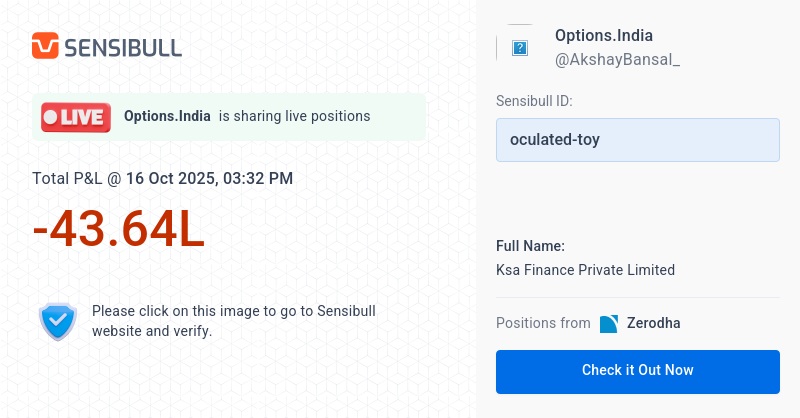800x418 pixels.
Task: Click the Positions from label
Action: (x=543, y=323)
